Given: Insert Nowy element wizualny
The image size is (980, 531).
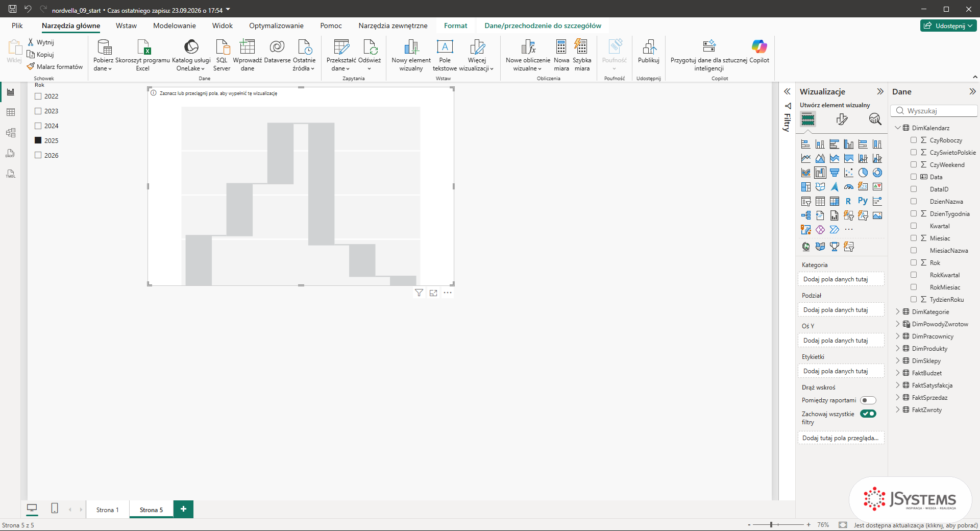Looking at the screenshot, I should tap(411, 55).
